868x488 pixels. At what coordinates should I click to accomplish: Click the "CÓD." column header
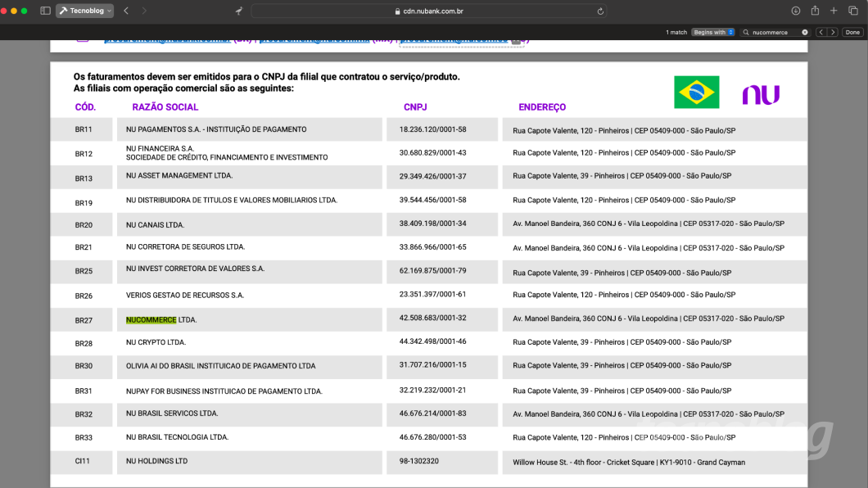85,106
